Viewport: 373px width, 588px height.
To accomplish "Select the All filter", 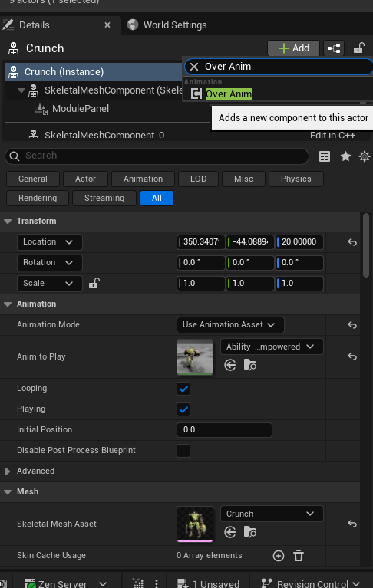I will point(157,198).
